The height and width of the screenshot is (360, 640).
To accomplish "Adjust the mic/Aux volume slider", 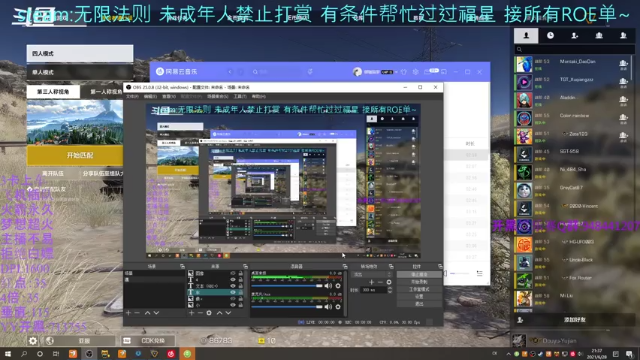I will pyautogui.click(x=287, y=306).
